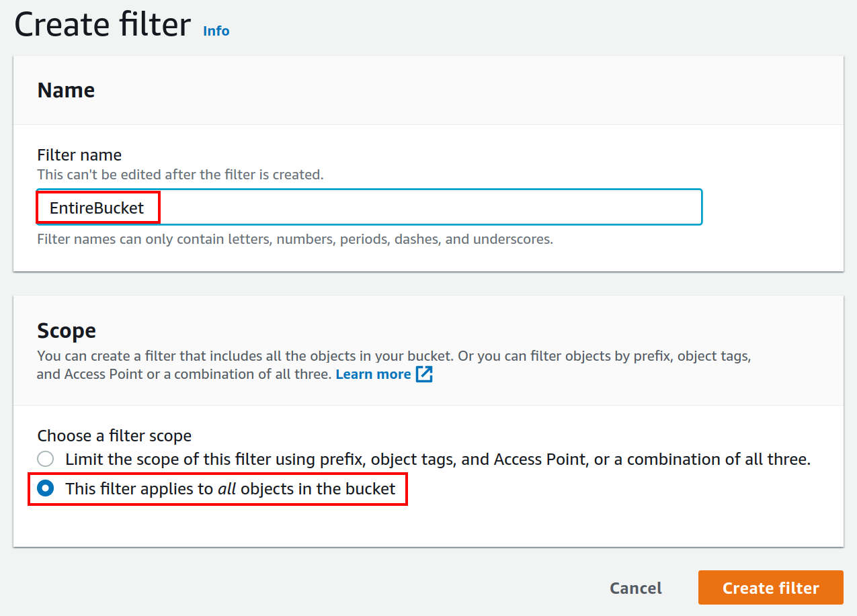Screen dimensions: 857x616
Task: Click the Create filter button
Action: (x=770, y=588)
